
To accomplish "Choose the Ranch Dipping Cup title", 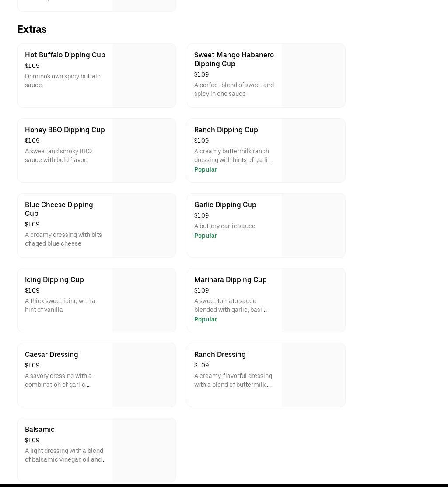I will [x=226, y=130].
